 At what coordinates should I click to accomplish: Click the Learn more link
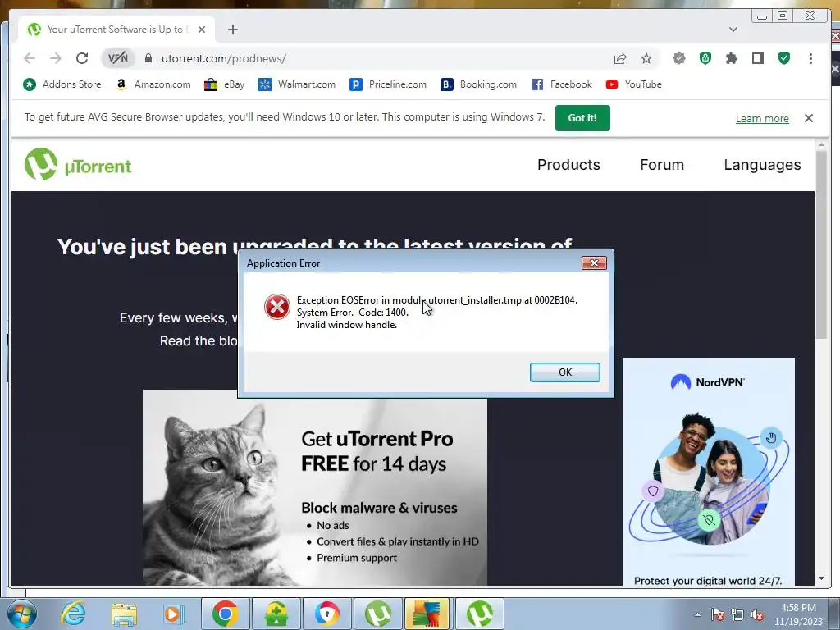point(762,118)
